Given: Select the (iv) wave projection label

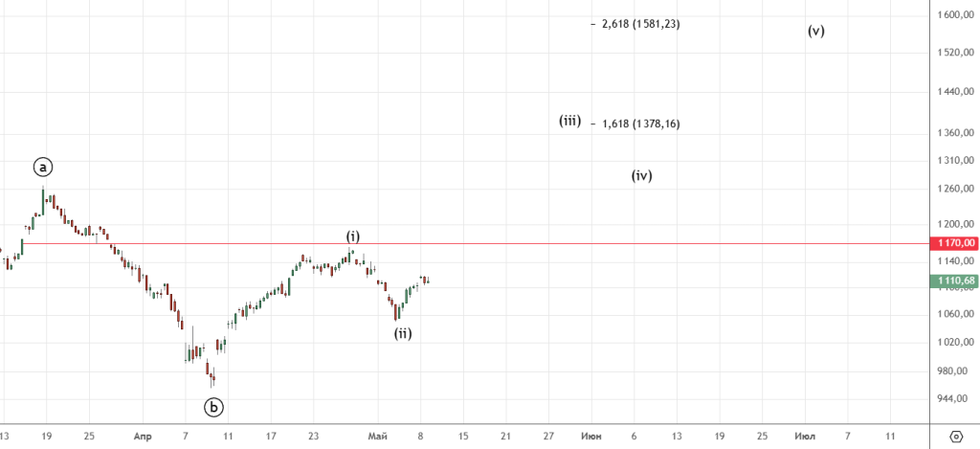Looking at the screenshot, I should (x=641, y=175).
